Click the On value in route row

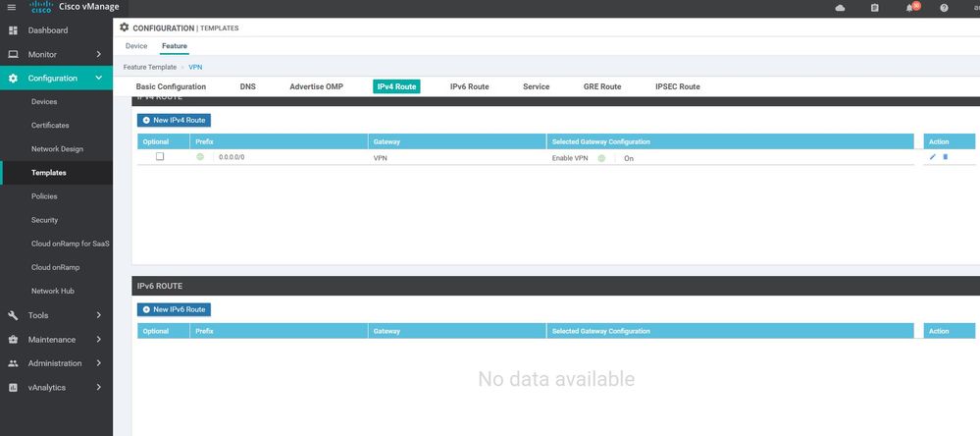click(x=629, y=158)
